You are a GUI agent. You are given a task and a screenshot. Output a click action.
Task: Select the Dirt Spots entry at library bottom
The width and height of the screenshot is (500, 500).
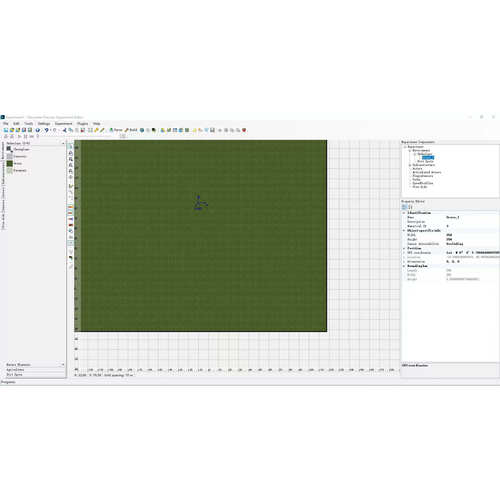click(15, 374)
